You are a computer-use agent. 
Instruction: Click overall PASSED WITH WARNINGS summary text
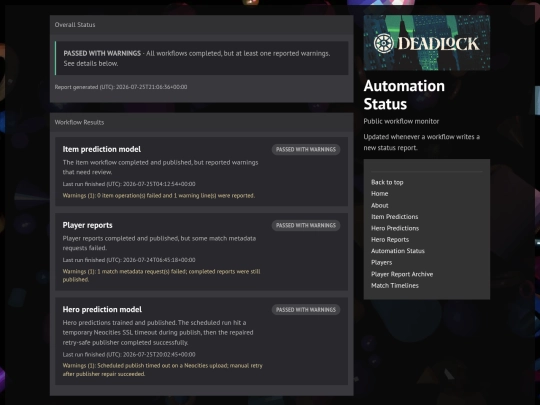click(x=197, y=58)
